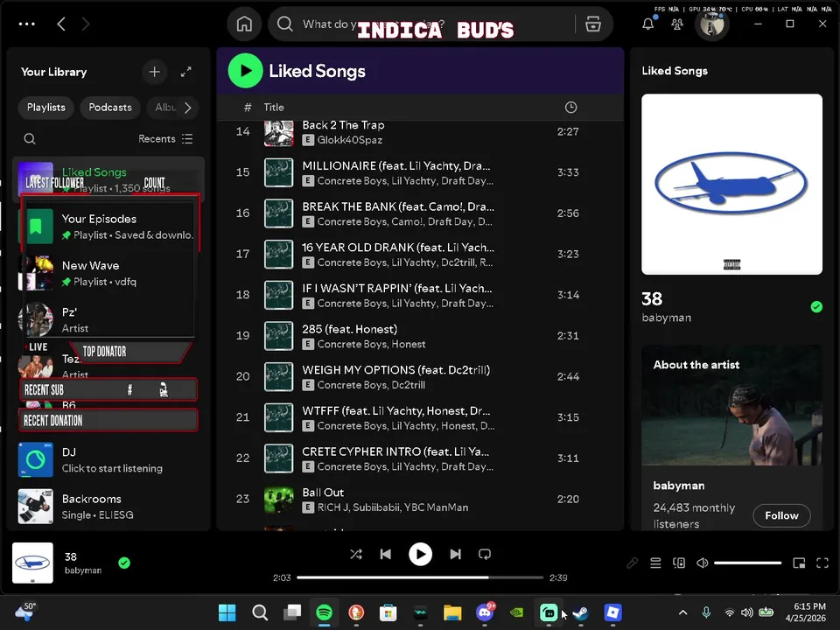The width and height of the screenshot is (840, 630).
Task: Open the Home button
Action: click(244, 24)
